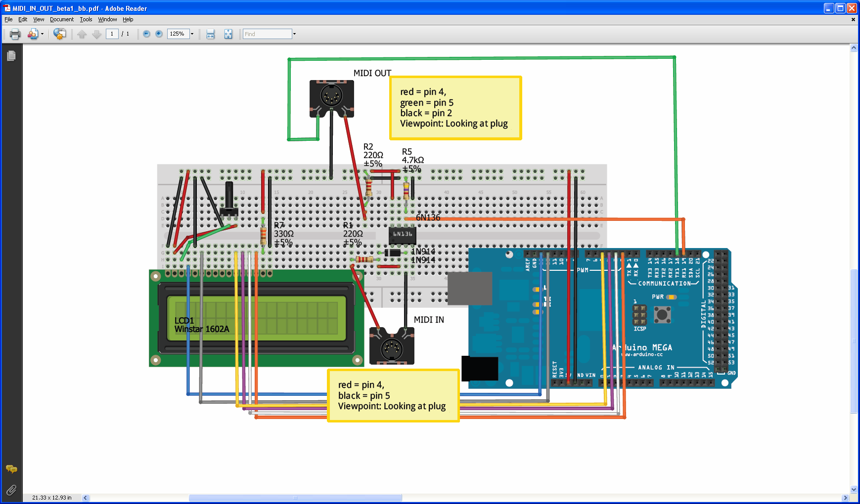The image size is (860, 504).
Task: Click the vertical scrollbar down arrow
Action: coord(854,489)
